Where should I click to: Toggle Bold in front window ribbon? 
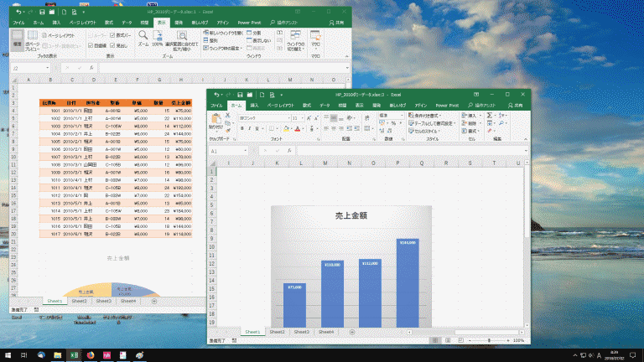[x=241, y=129]
